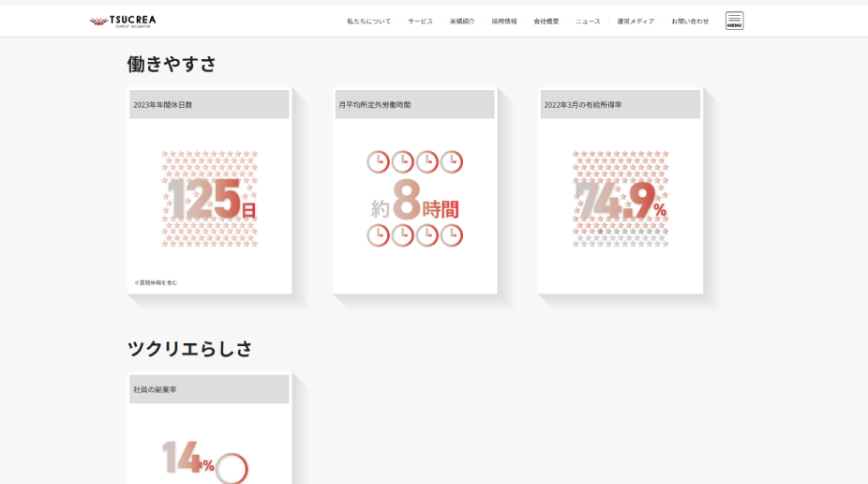Click the 約8時間 figure
Screen dimensions: 868x484
point(415,202)
